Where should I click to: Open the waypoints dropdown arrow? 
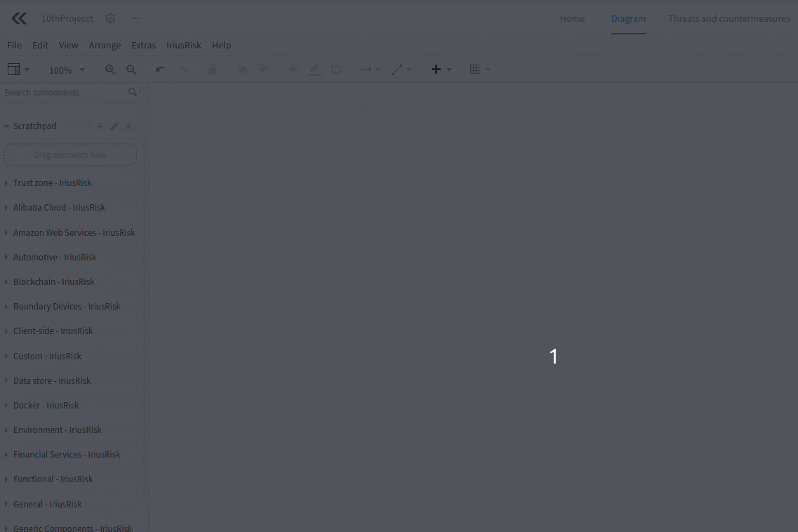pos(409,69)
